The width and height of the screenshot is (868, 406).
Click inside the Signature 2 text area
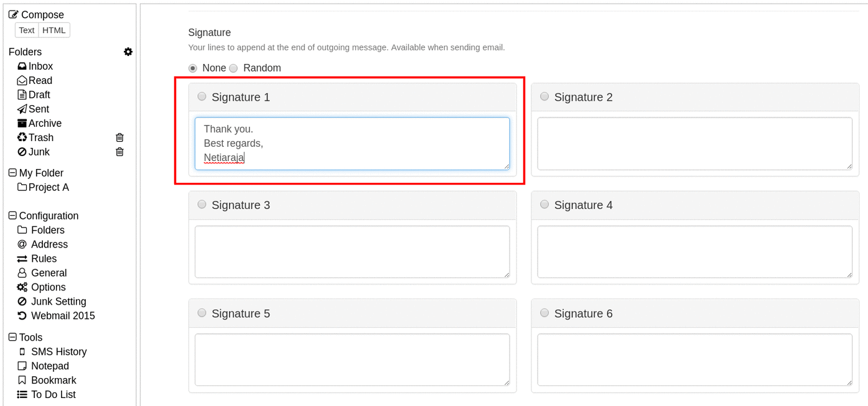coord(694,144)
